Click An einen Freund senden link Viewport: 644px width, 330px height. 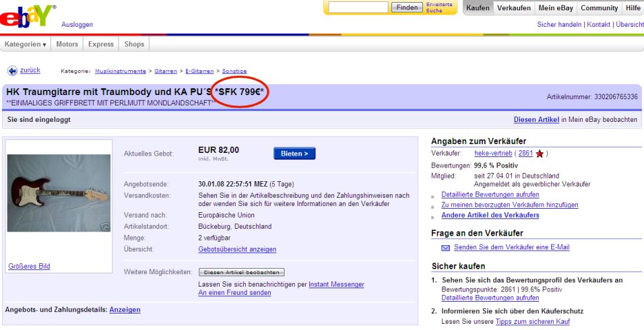pyautogui.click(x=234, y=293)
